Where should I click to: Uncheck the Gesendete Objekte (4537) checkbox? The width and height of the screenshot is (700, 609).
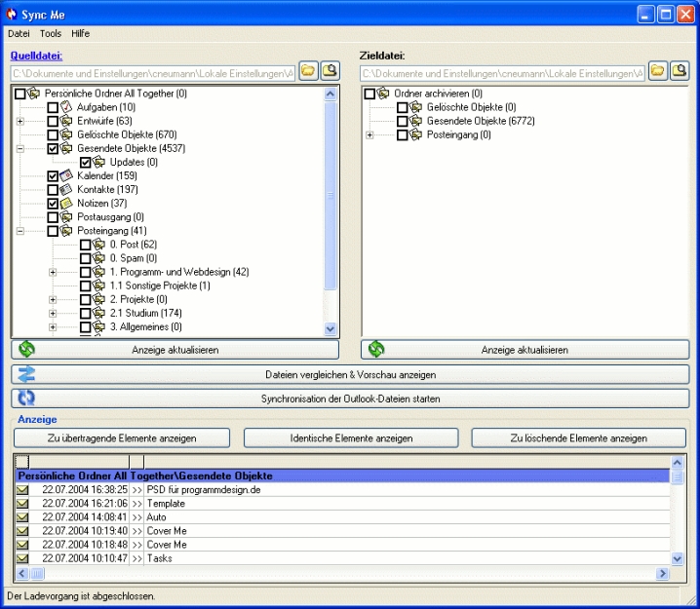54,148
